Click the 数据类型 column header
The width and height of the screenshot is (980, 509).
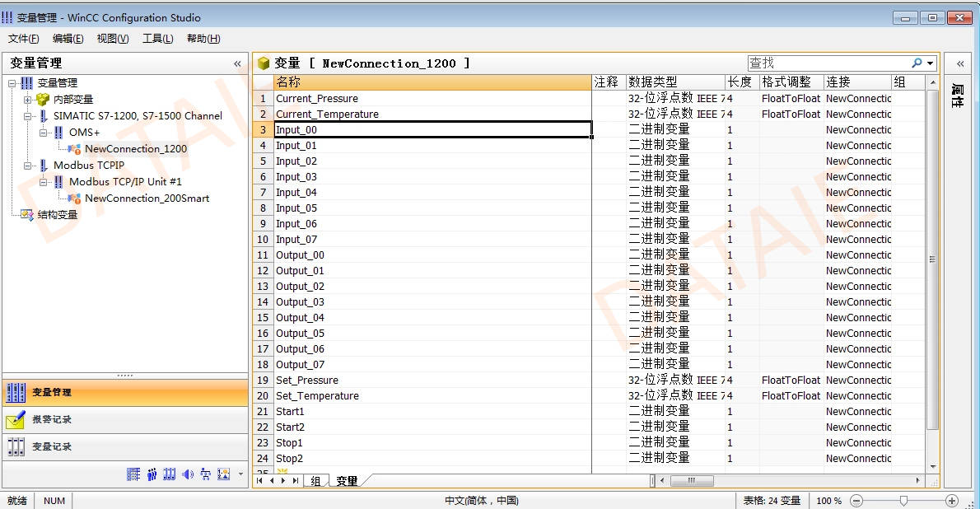click(x=675, y=82)
